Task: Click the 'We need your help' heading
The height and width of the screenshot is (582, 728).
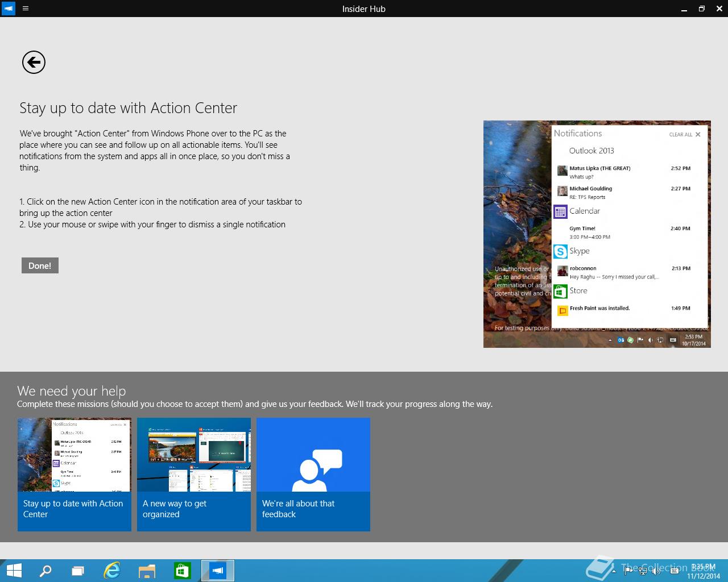Action: (x=71, y=390)
